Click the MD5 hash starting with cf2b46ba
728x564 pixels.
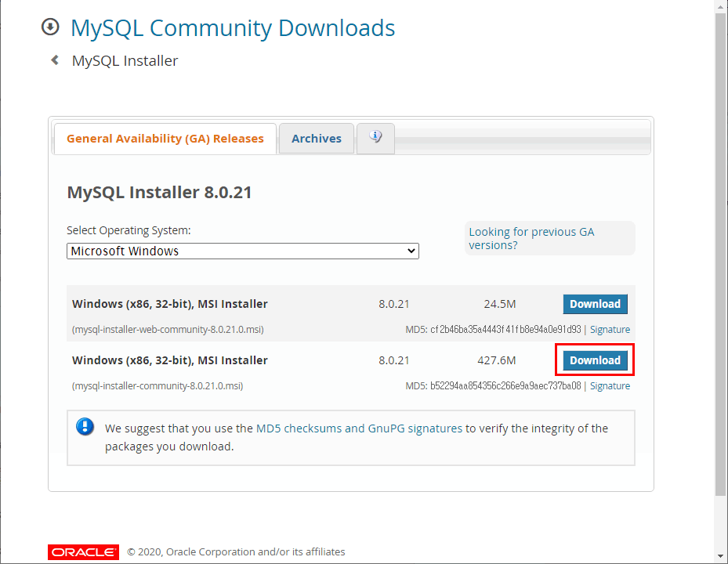click(x=505, y=330)
